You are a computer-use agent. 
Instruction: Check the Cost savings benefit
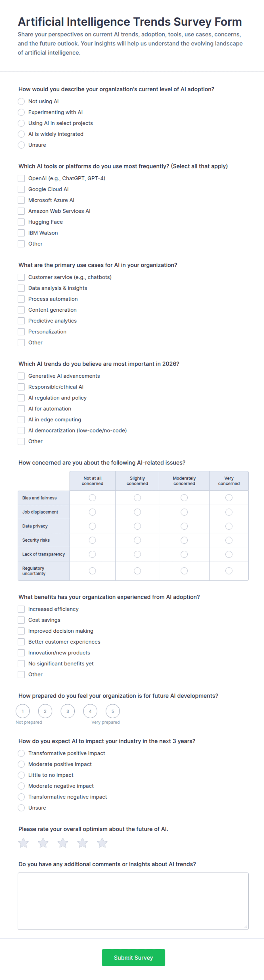21,620
